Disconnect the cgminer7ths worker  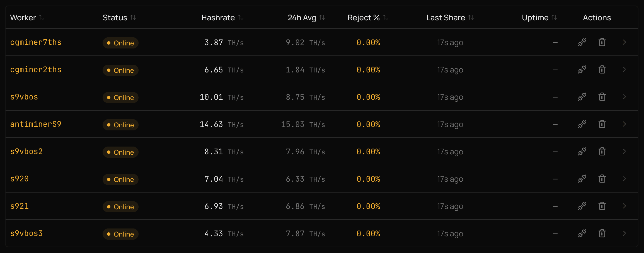[x=581, y=42]
